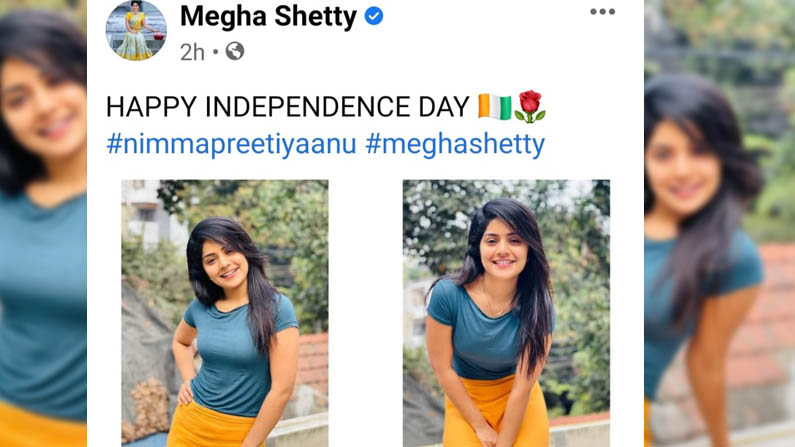This screenshot has height=447, width=795.
Task: Click the blurred background image on left edge
Action: click(x=43, y=224)
